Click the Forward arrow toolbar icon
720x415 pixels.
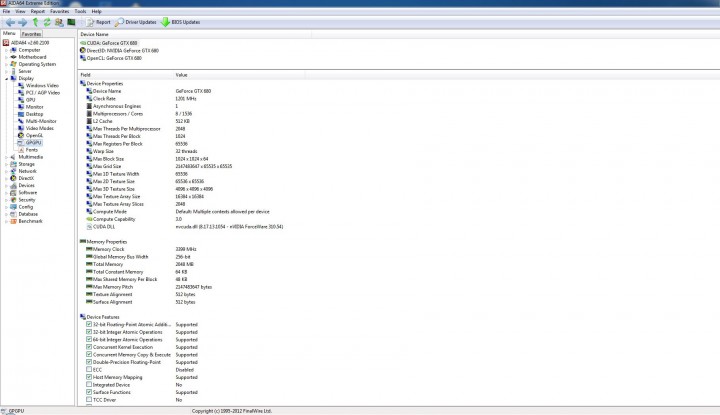click(22, 22)
